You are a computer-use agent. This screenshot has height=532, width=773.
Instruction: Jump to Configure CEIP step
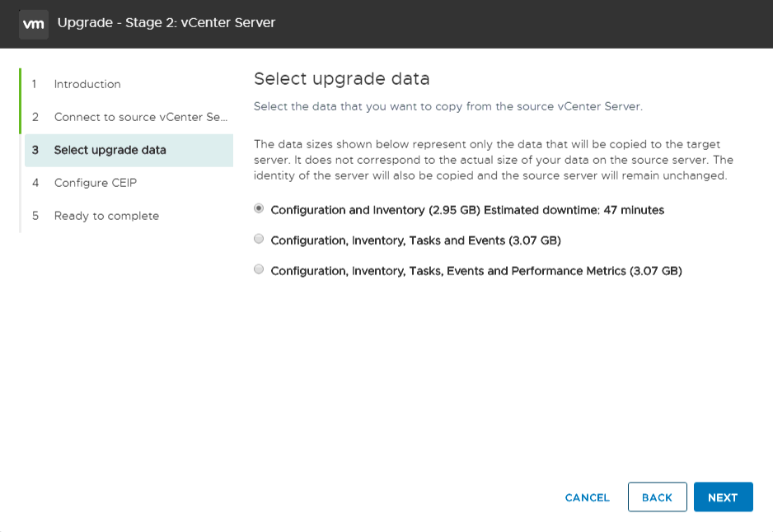pos(95,183)
